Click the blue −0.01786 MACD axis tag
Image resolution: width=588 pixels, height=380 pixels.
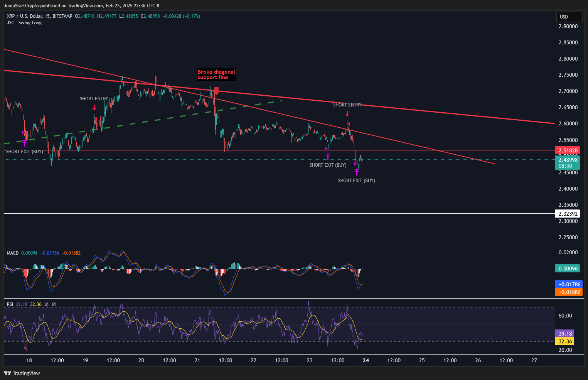pyautogui.click(x=569, y=284)
